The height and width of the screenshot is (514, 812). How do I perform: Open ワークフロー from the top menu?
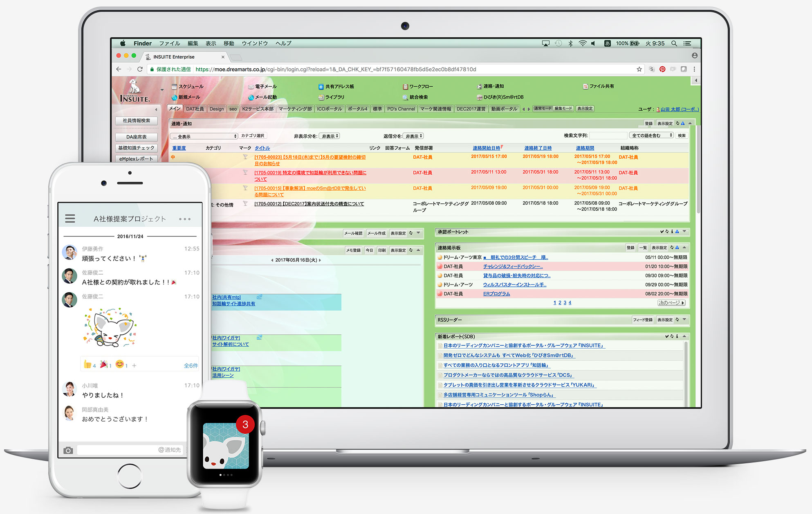(418, 86)
